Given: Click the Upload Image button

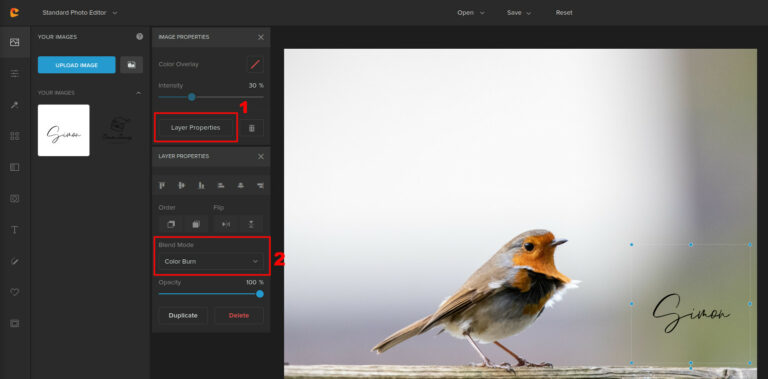Looking at the screenshot, I should pos(76,65).
